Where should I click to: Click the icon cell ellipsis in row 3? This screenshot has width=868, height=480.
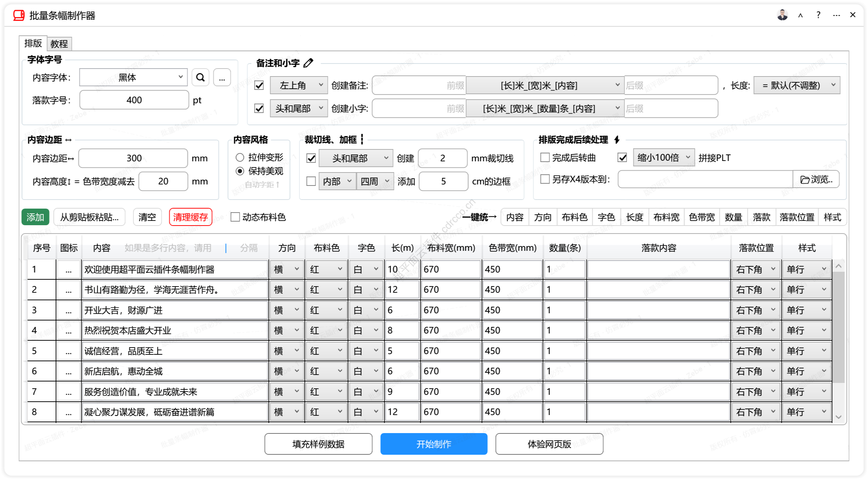(x=69, y=310)
